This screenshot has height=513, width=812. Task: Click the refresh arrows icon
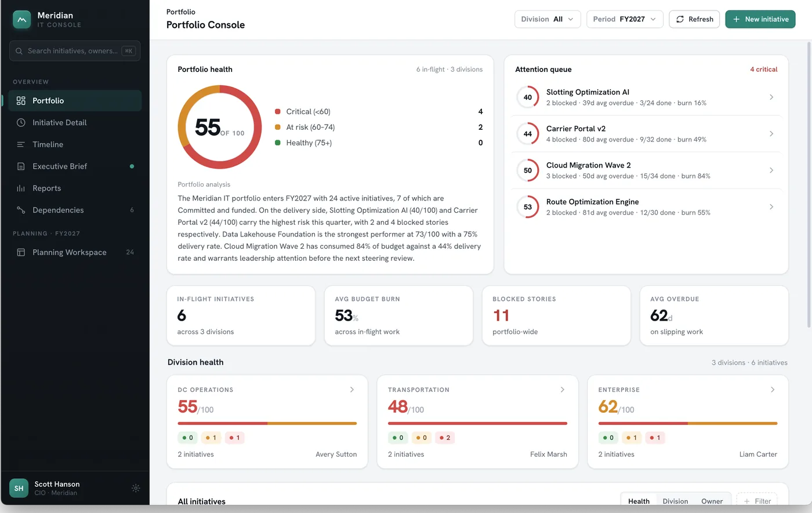click(x=680, y=19)
